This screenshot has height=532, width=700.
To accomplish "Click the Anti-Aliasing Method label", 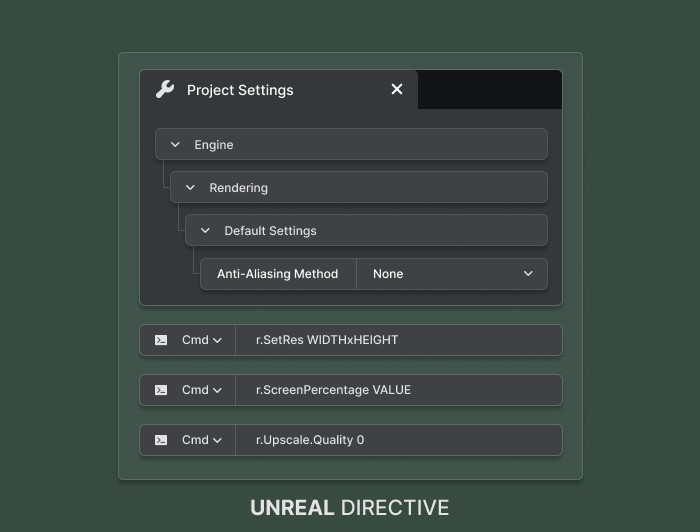I will point(277,274).
